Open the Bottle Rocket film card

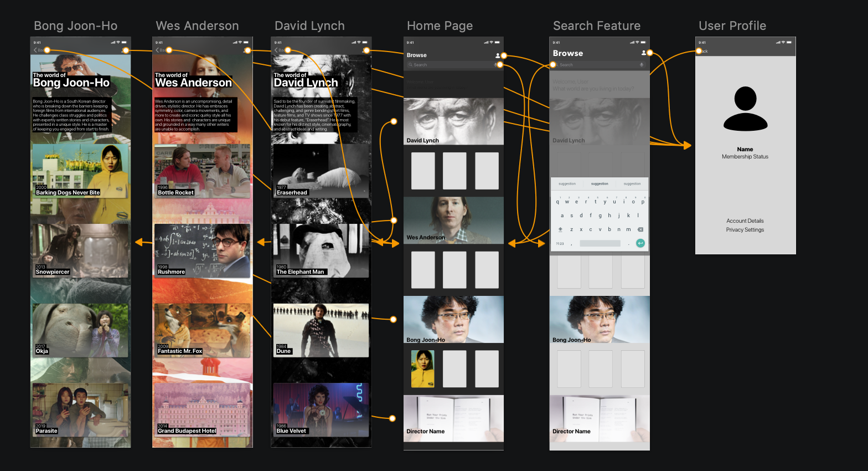coord(202,171)
